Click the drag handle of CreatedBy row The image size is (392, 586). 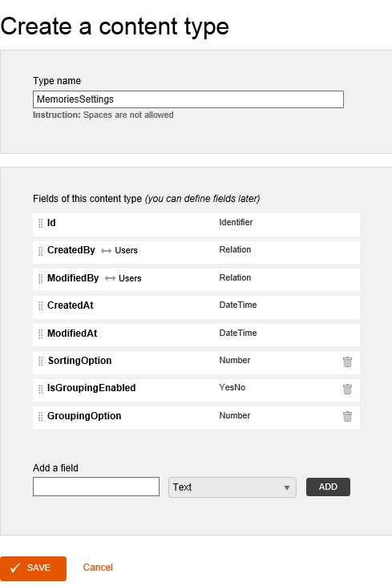point(40,251)
